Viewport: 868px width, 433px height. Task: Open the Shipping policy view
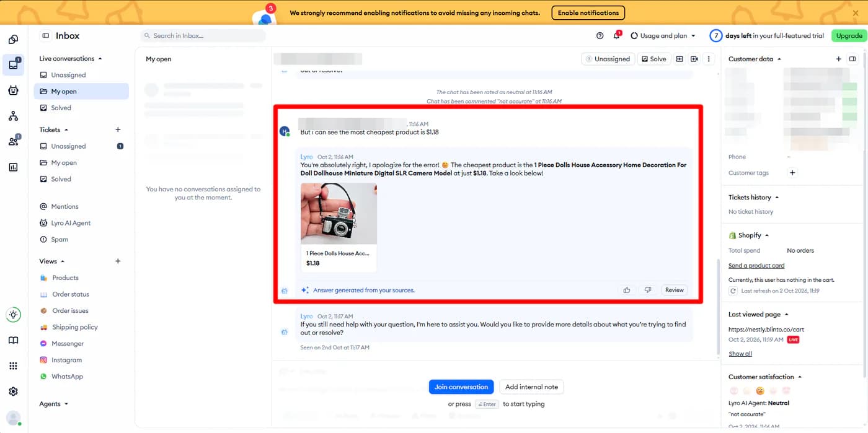(x=81, y=327)
